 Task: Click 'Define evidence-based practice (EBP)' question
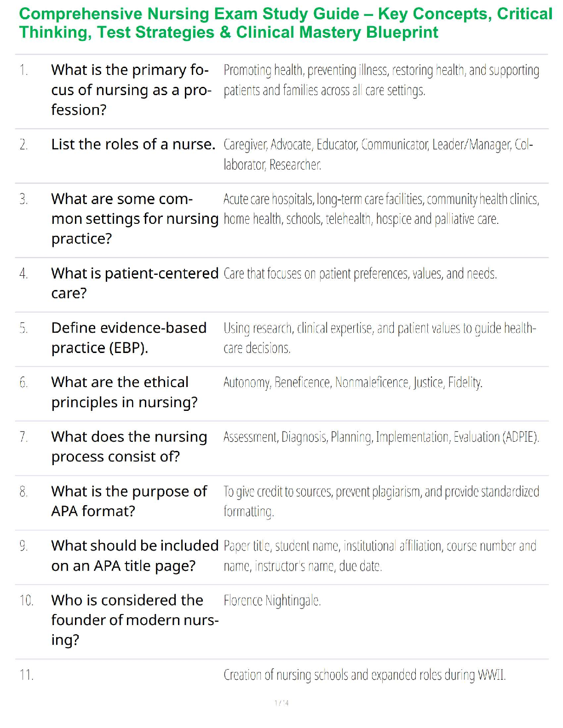(129, 338)
